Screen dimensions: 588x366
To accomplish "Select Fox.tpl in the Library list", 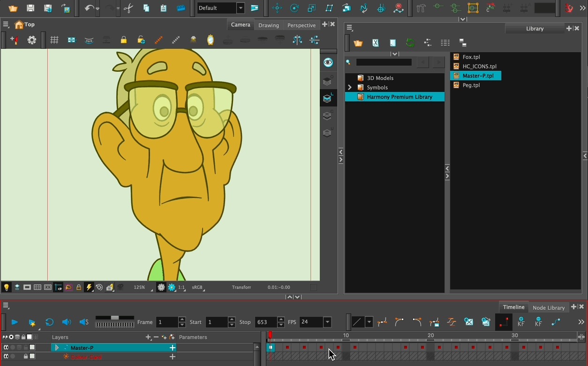I will (471, 57).
